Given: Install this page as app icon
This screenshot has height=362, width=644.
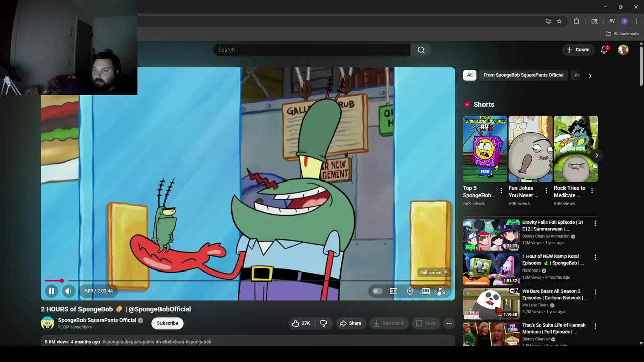Looking at the screenshot, I should (548, 21).
